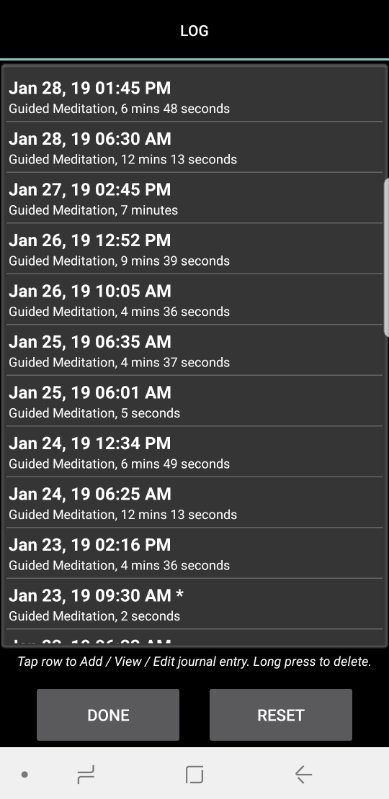Select the Jan 26, 19 10:05 AM log row
This screenshot has height=799, width=389.
pyautogui.click(x=194, y=300)
